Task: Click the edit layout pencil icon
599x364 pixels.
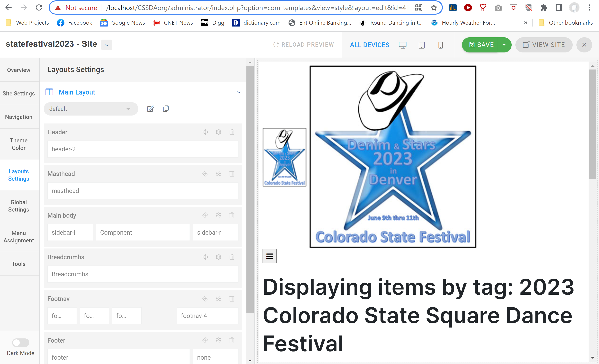Action: (x=151, y=109)
